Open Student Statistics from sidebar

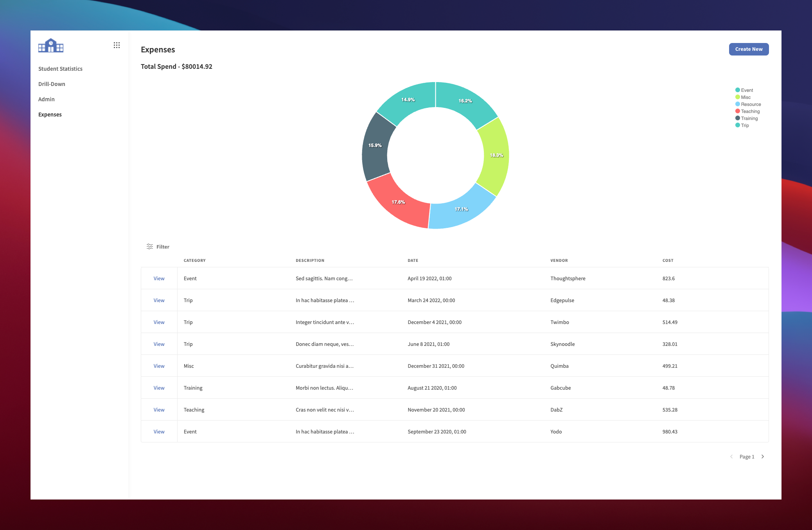click(60, 68)
